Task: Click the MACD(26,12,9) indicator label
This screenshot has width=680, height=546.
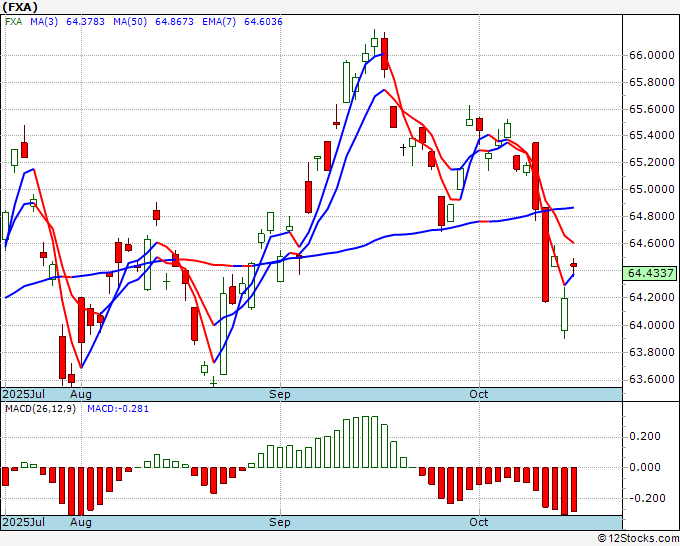Action: 40,409
